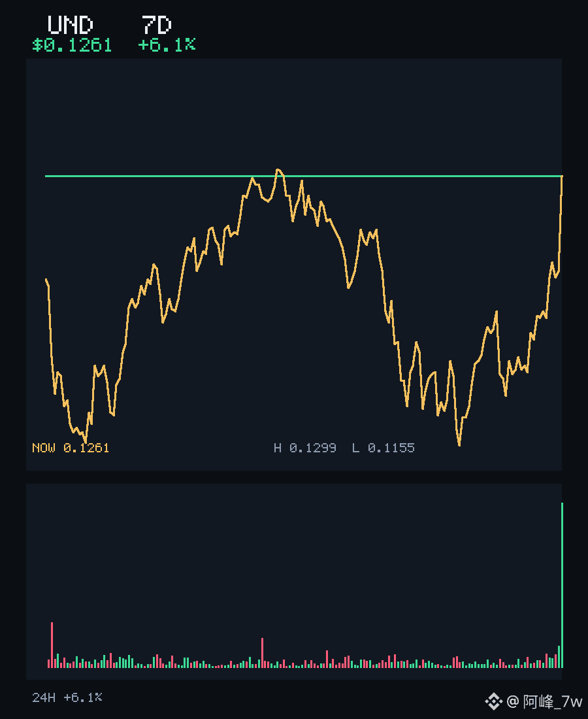The image size is (588, 719).
Task: Click the tall red volume bar at left
Action: 52,644
